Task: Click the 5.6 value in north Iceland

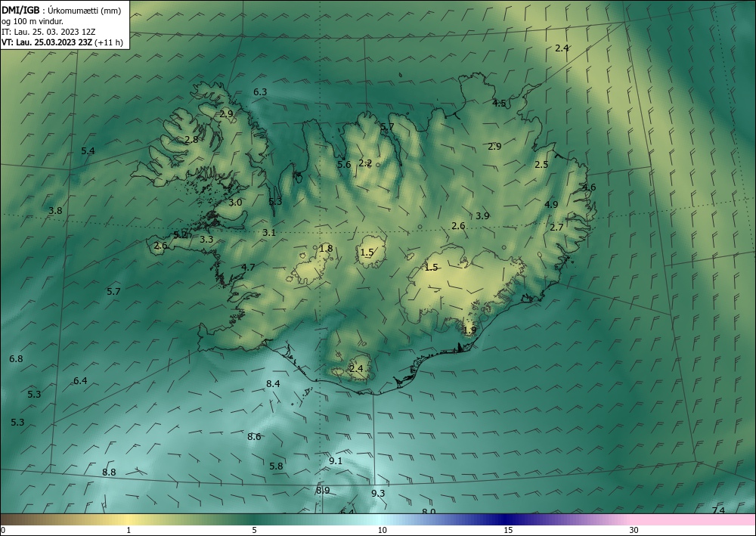Action: (x=344, y=164)
